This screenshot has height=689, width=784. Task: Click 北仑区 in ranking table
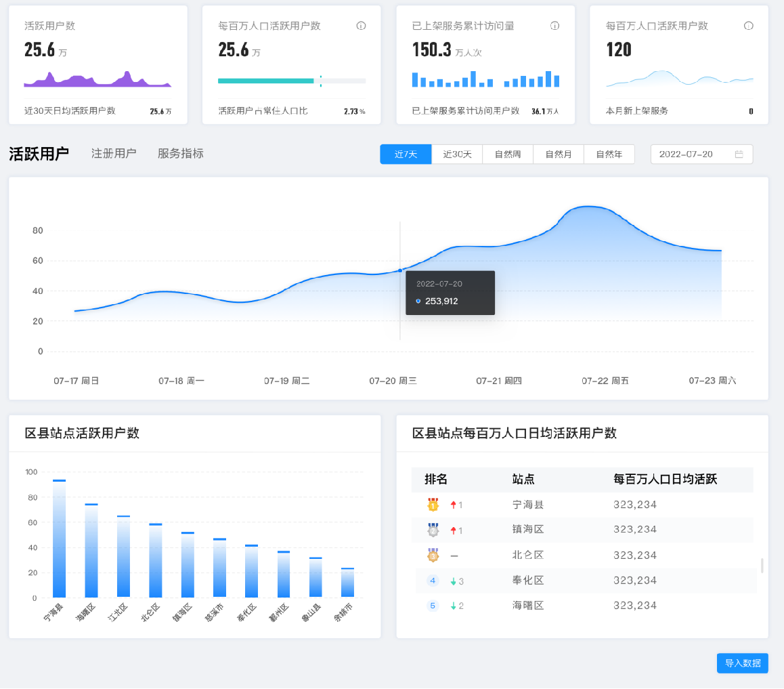coord(527,555)
